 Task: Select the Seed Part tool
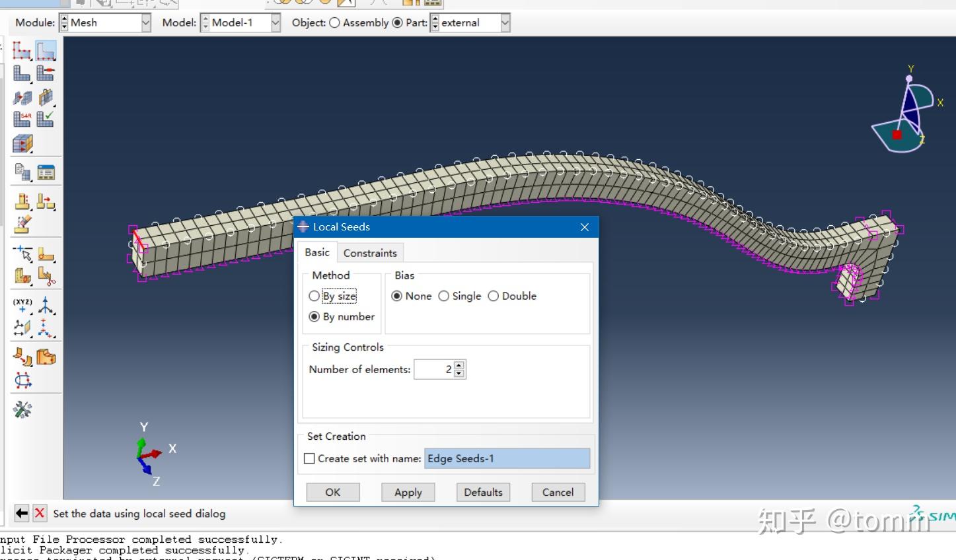click(22, 50)
